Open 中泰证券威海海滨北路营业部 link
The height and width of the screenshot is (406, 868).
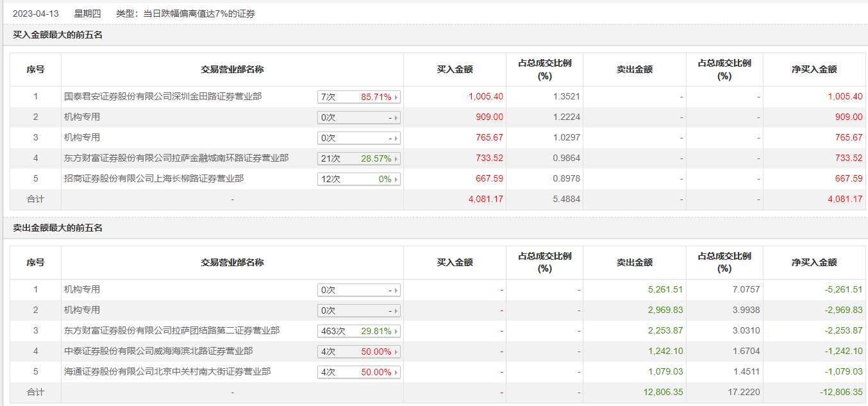point(158,351)
